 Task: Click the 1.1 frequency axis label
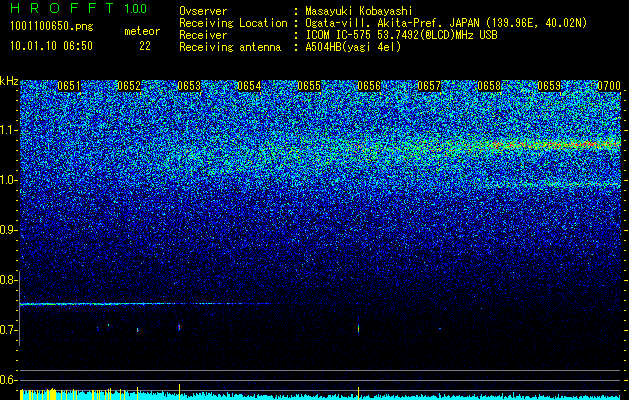[x=8, y=130]
